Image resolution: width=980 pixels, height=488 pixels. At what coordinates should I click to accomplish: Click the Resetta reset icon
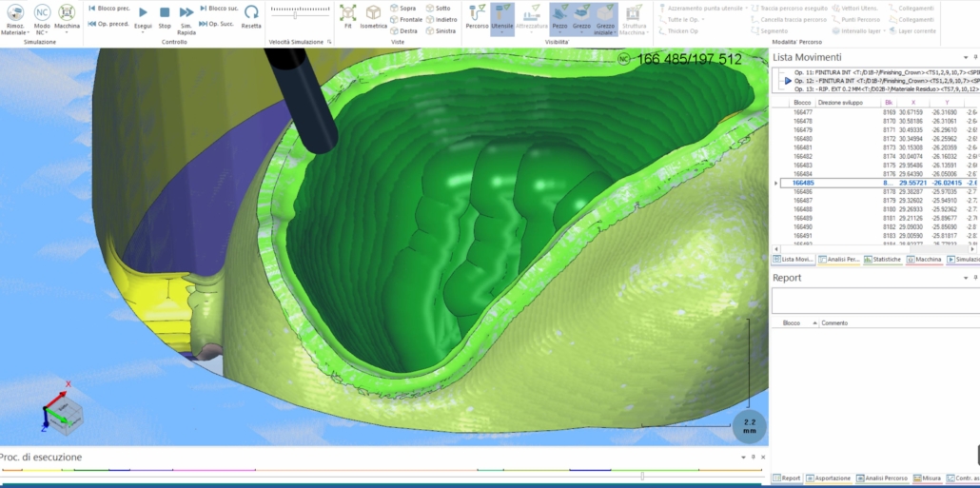(x=251, y=12)
